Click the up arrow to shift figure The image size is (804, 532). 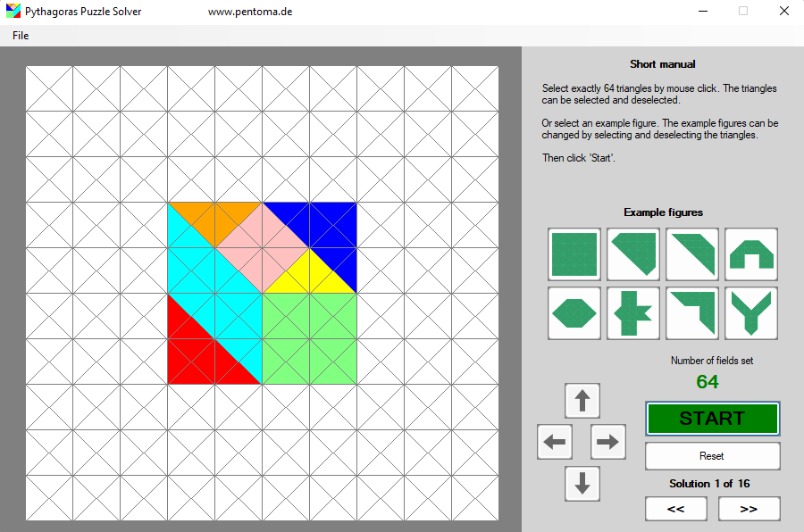pos(582,401)
